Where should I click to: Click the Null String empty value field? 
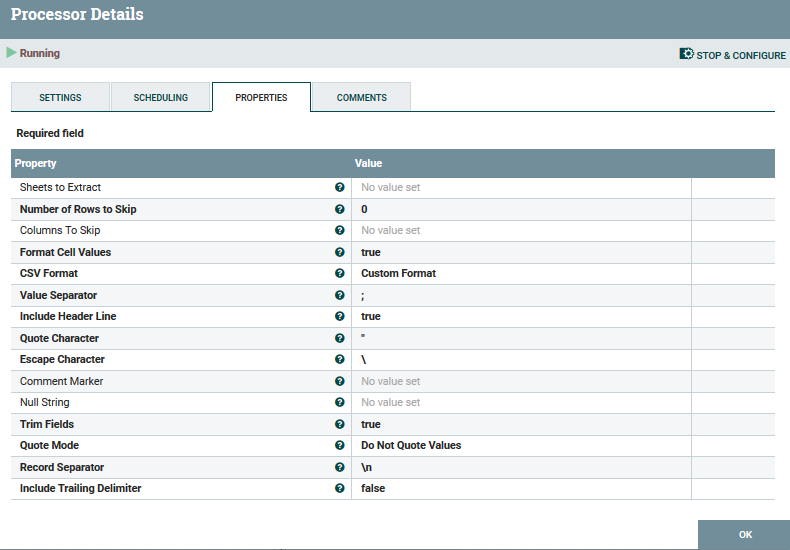click(391, 402)
